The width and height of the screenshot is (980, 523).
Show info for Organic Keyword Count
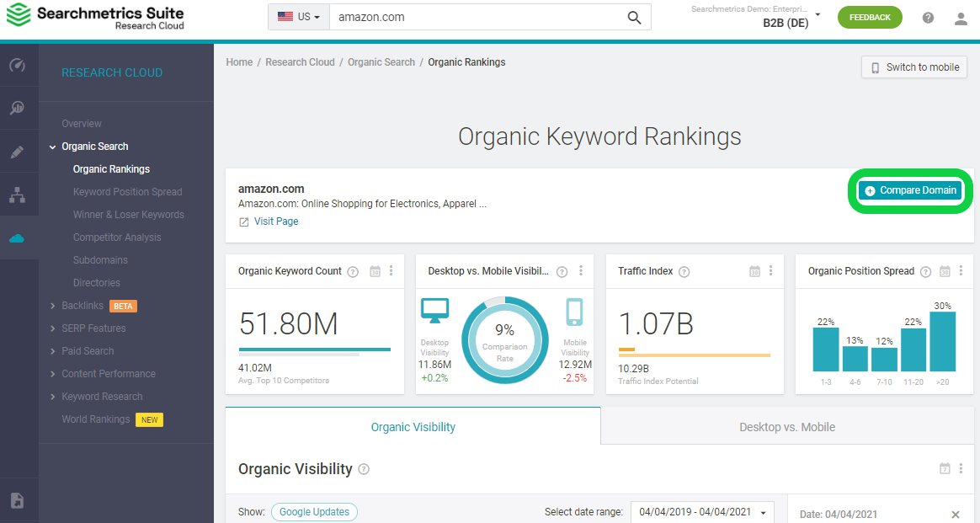coord(353,272)
